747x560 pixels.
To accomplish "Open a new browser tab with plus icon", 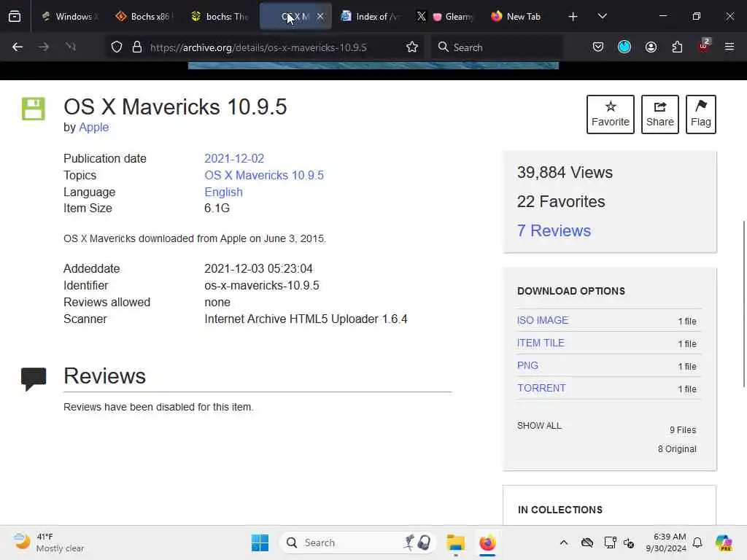I will [x=573, y=17].
